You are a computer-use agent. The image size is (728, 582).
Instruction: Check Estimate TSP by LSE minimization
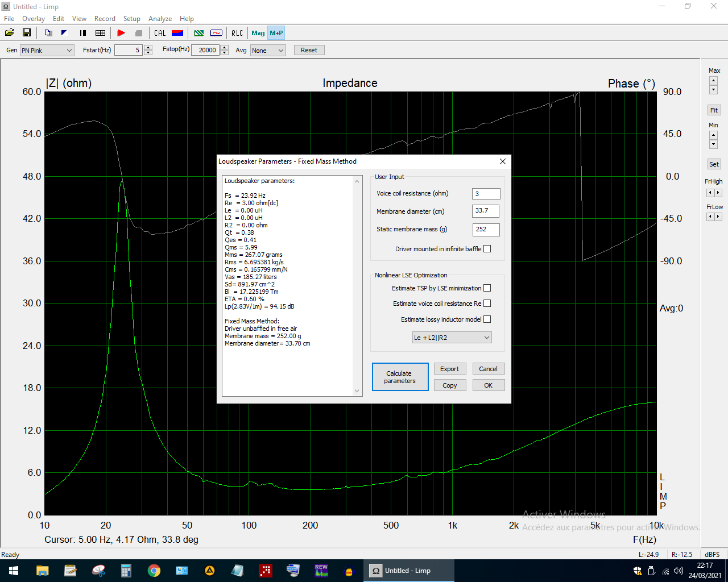coord(487,288)
